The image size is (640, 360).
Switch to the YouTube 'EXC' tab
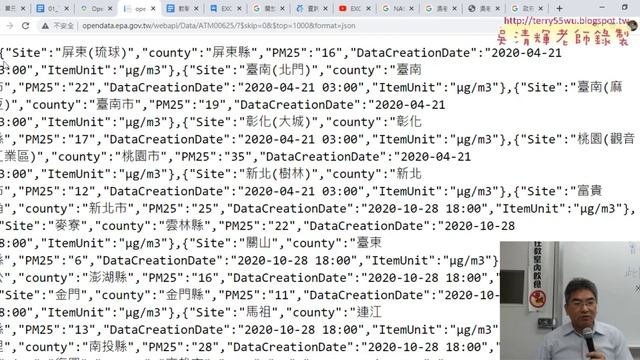tap(354, 8)
